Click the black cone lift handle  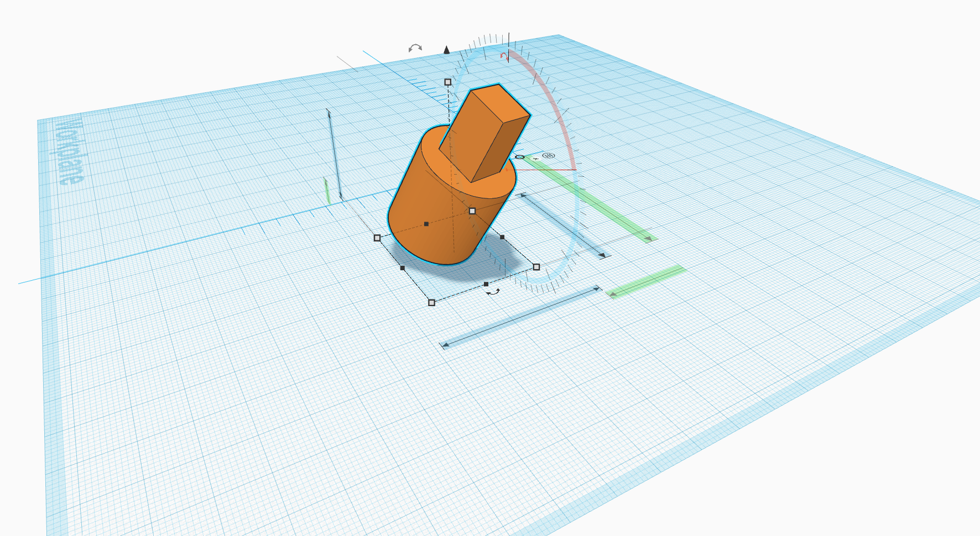coord(447,50)
